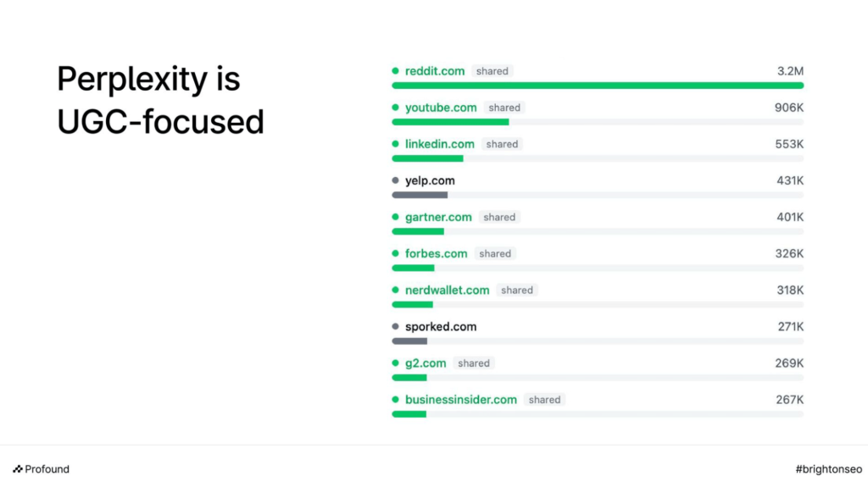Open the reddit.com link
This screenshot has width=868, height=487.
(x=435, y=71)
